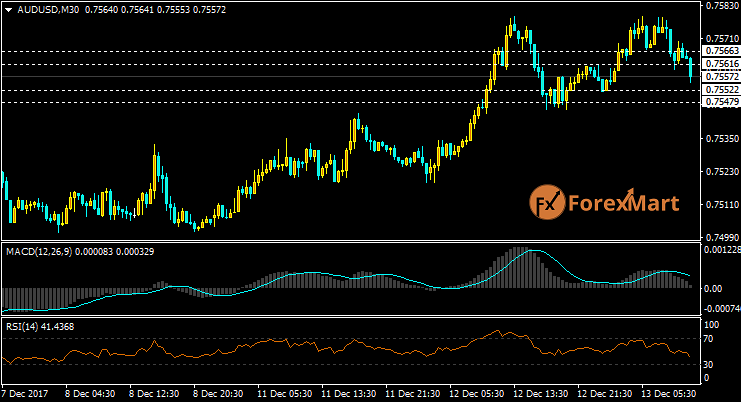
Task: Click the 0.75479 price level tag
Action: pyautogui.click(x=720, y=102)
